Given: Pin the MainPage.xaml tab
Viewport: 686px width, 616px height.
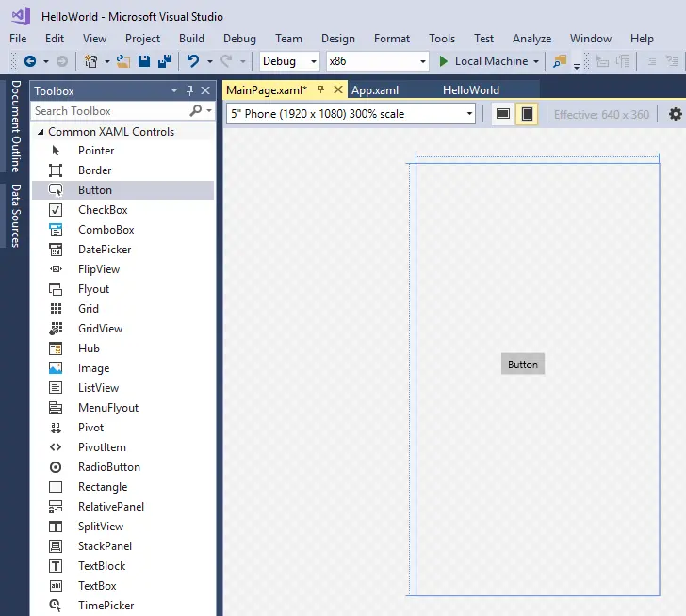Looking at the screenshot, I should 320,89.
